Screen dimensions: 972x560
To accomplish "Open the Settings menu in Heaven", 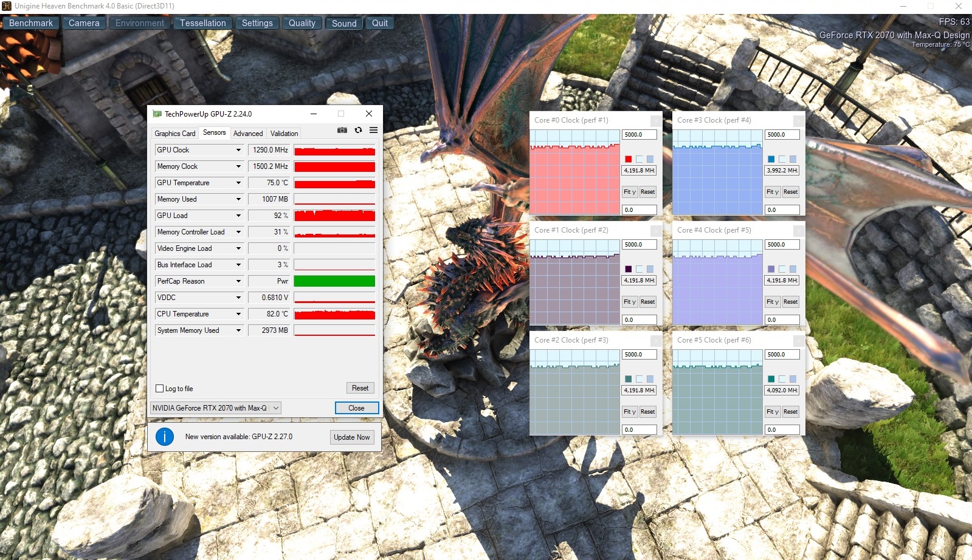I will click(x=257, y=23).
